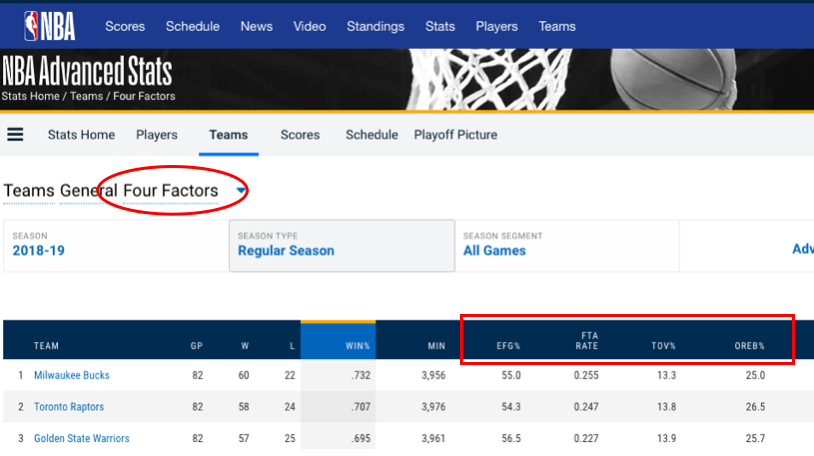
Task: Click the Milwaukee Bucks team link
Action: (x=72, y=376)
